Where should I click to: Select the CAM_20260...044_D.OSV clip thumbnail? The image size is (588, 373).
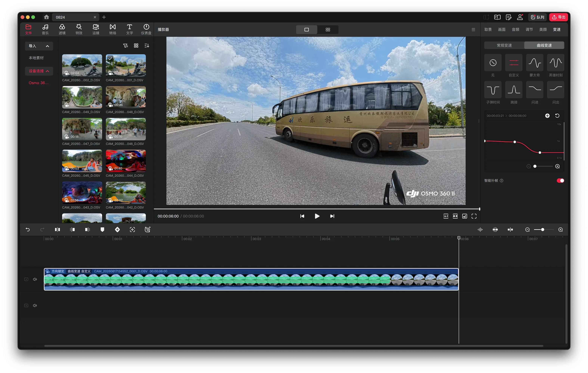[x=126, y=161]
